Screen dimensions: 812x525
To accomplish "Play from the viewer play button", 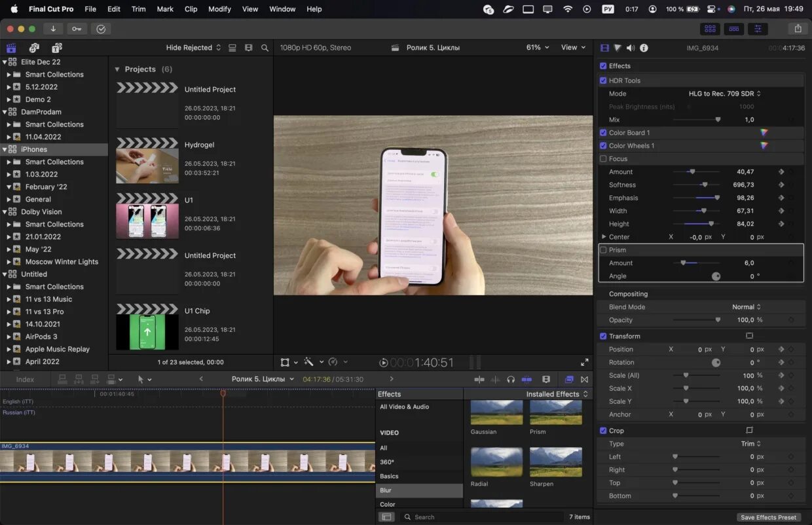I will point(383,363).
